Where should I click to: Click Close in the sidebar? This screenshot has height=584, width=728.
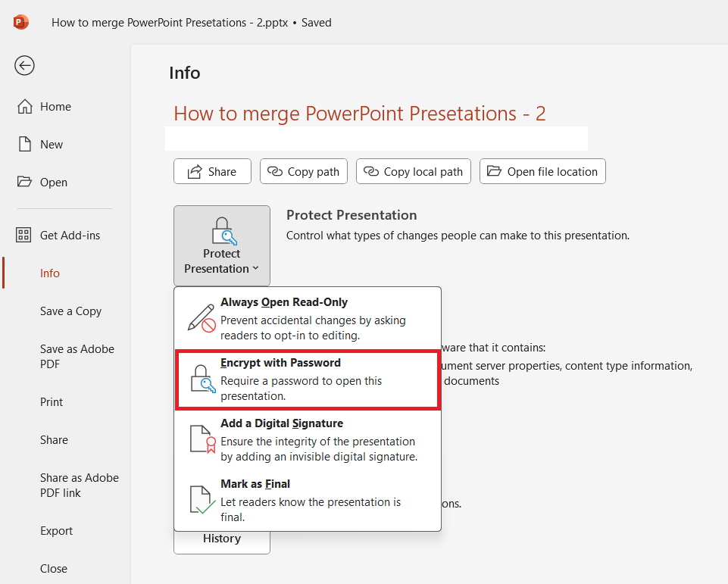pos(53,569)
